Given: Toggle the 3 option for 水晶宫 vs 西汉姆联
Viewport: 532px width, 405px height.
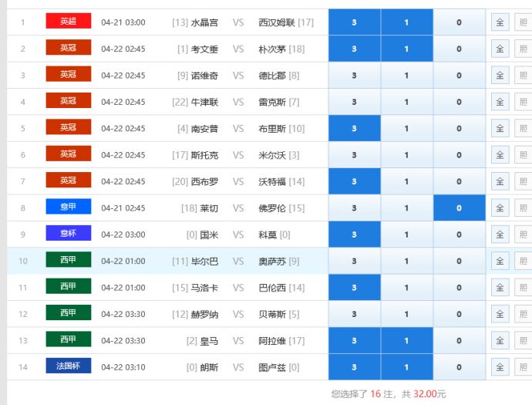Looking at the screenshot, I should coord(354,22).
